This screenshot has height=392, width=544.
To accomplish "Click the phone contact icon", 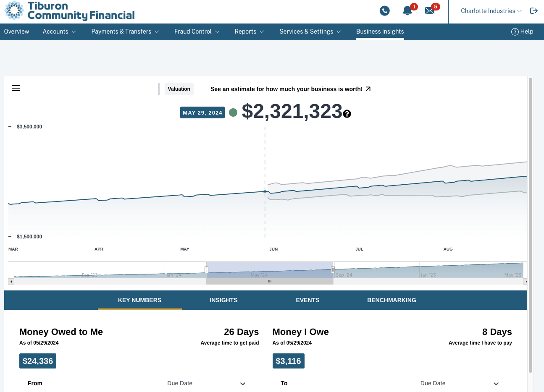I will click(x=384, y=10).
